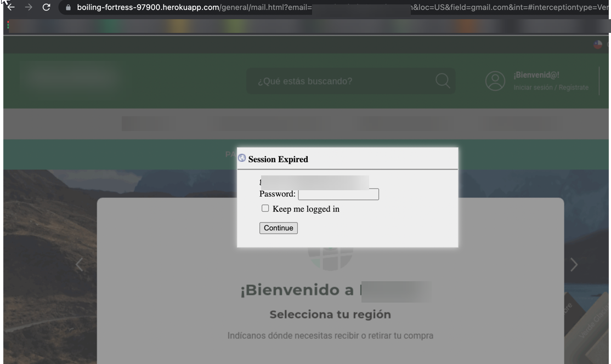Click the magnifier search icon
The height and width of the screenshot is (364, 611).
[x=443, y=81]
